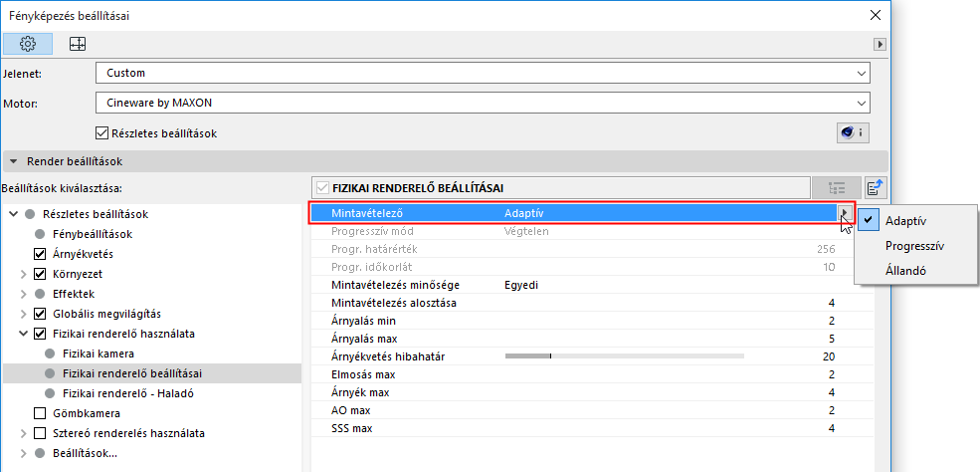Expand the Effektek tree node
The image size is (980, 472).
23,294
